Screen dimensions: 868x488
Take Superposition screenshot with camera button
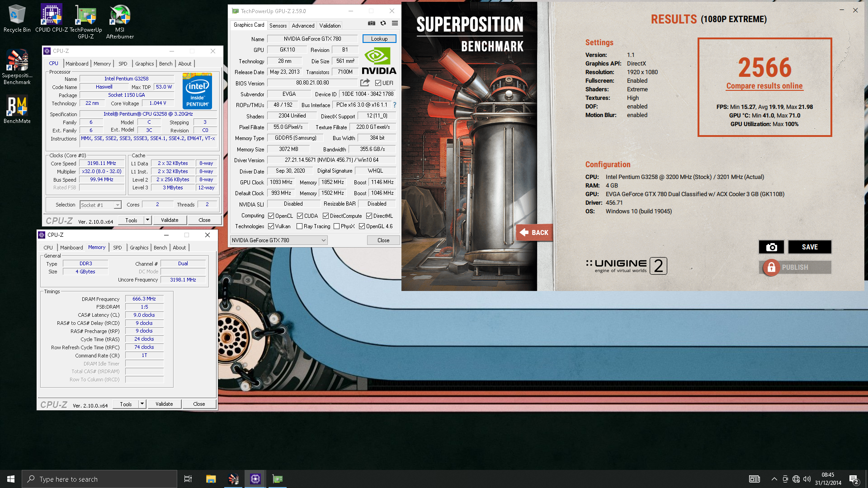click(x=772, y=247)
